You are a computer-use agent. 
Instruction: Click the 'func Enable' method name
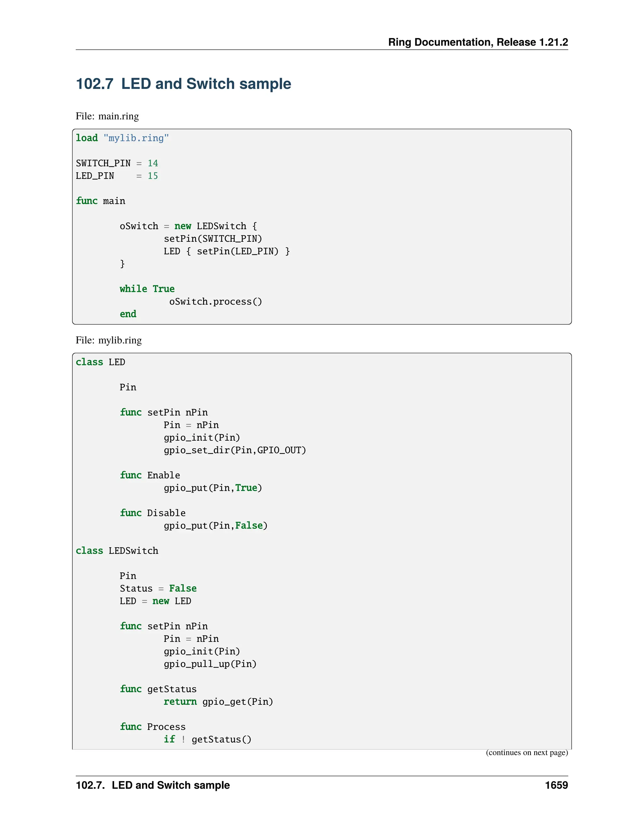click(150, 475)
